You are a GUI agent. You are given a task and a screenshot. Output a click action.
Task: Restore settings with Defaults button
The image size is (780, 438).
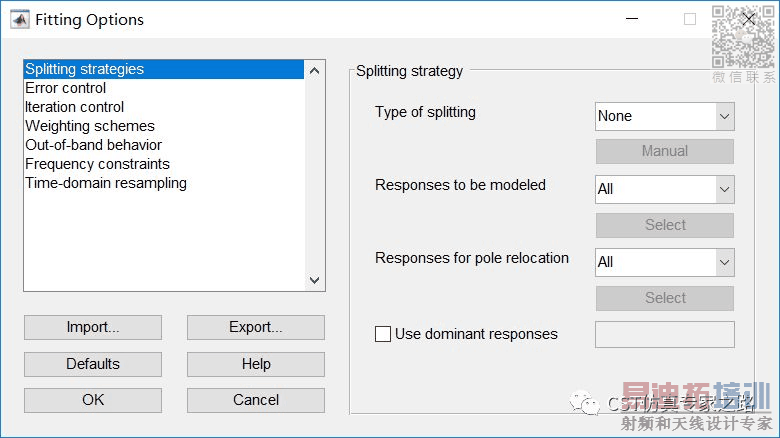coord(93,364)
